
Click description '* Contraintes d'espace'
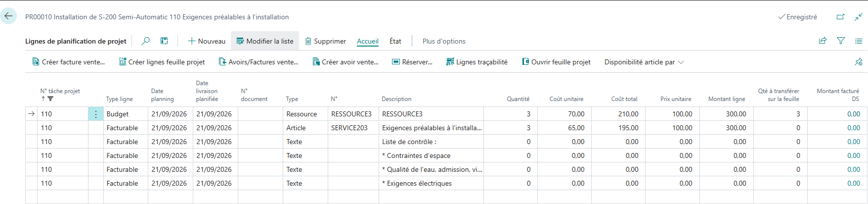(x=431, y=155)
